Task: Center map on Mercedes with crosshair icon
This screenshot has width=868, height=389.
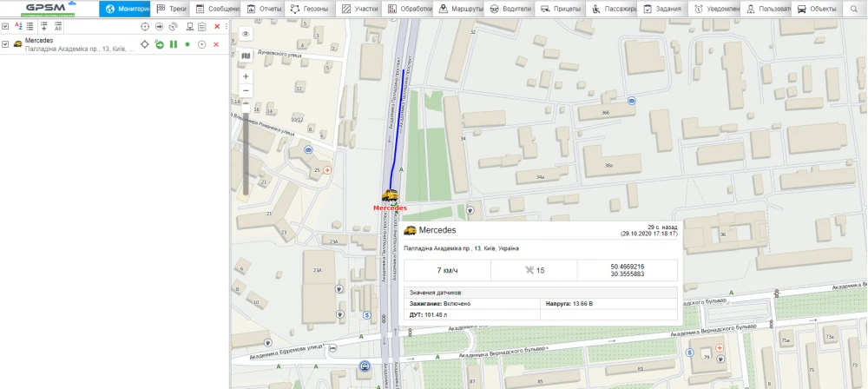Action: (x=144, y=43)
